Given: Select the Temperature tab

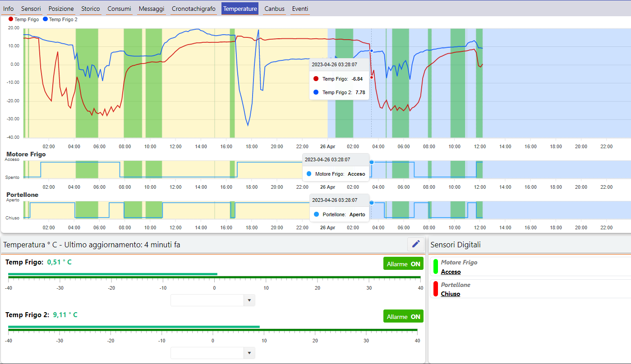Looking at the screenshot, I should point(240,9).
